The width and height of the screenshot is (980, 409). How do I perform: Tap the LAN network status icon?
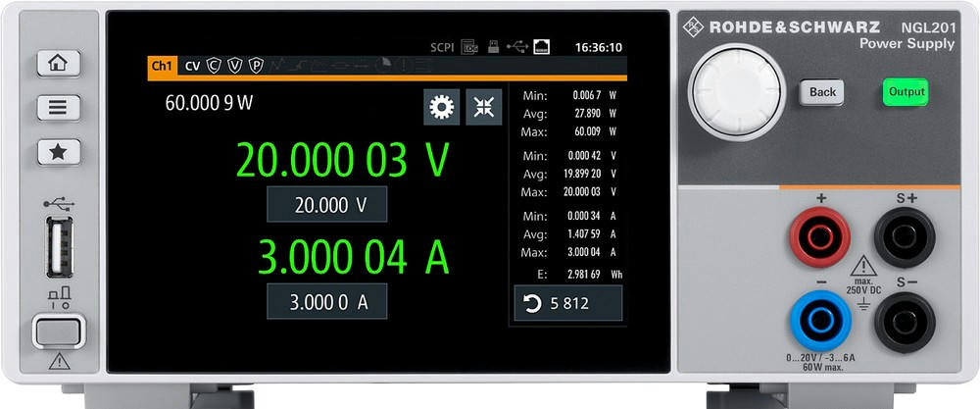click(x=541, y=47)
